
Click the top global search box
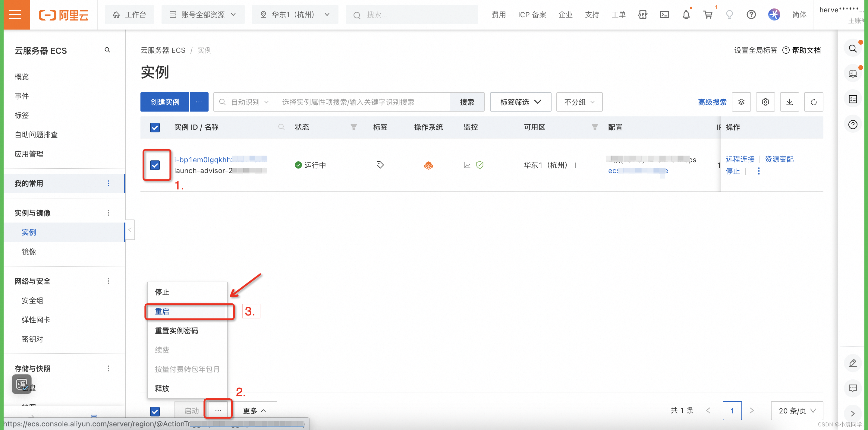tap(412, 14)
